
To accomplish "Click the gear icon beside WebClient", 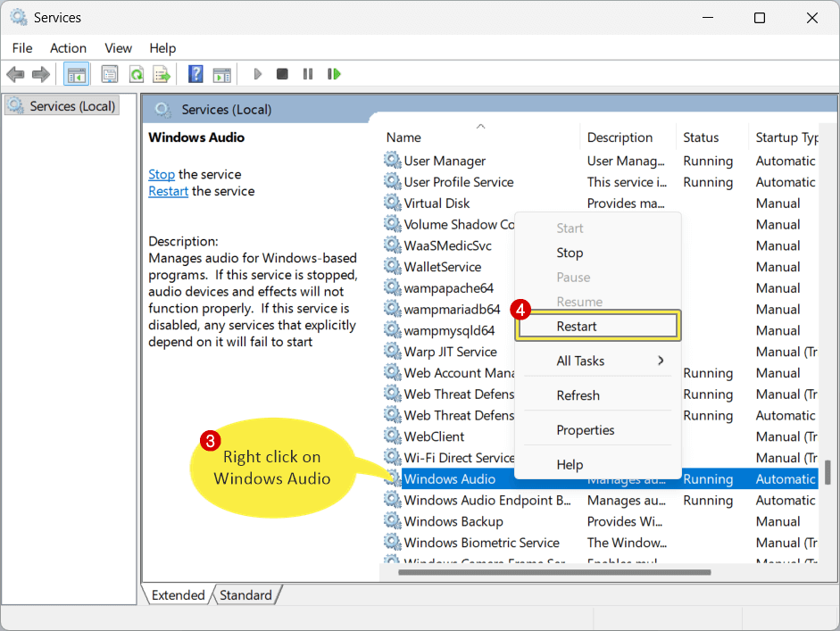I will [392, 436].
